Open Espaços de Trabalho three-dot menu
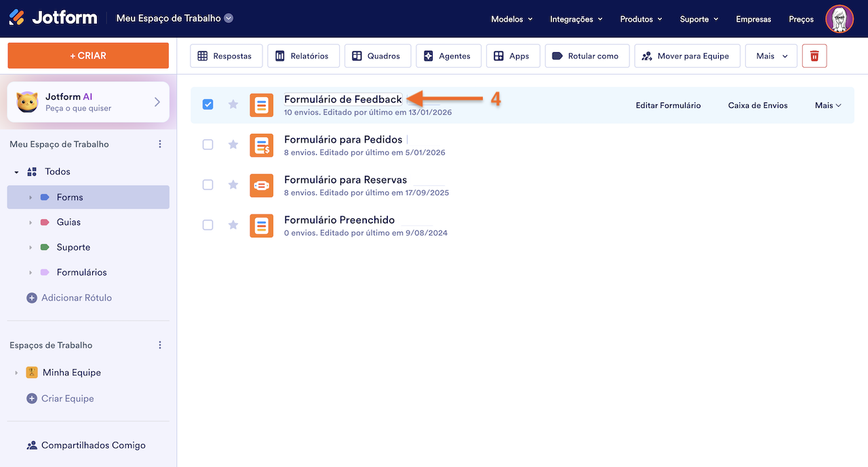This screenshot has width=868, height=467. (160, 345)
